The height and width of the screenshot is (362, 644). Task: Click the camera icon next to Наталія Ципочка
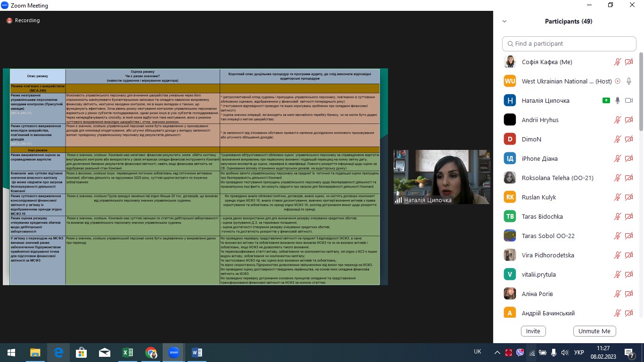628,101
